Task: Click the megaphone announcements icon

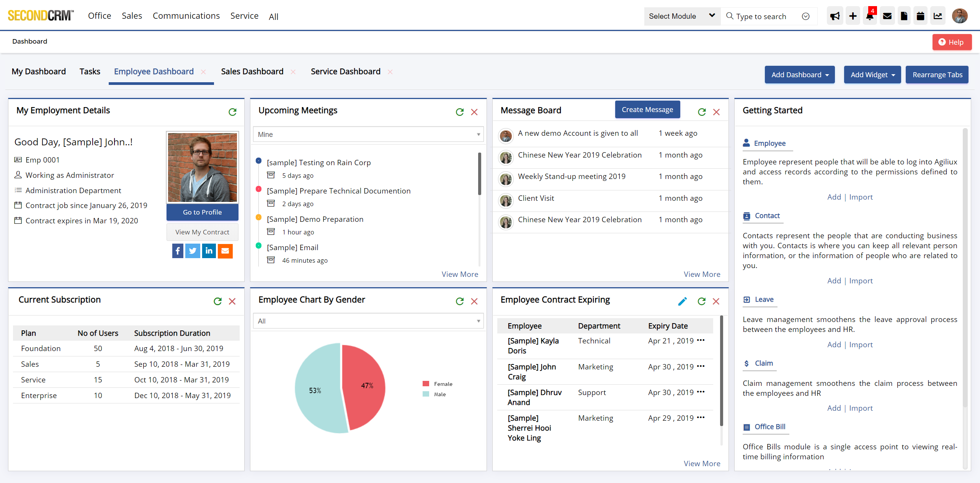Action: (x=835, y=16)
